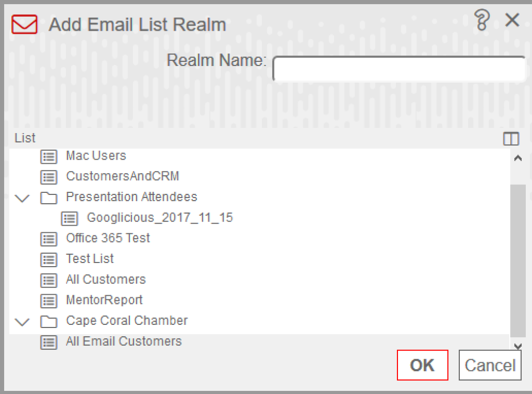The width and height of the screenshot is (532, 394).
Task: Select the MentorReport list
Action: (x=104, y=300)
